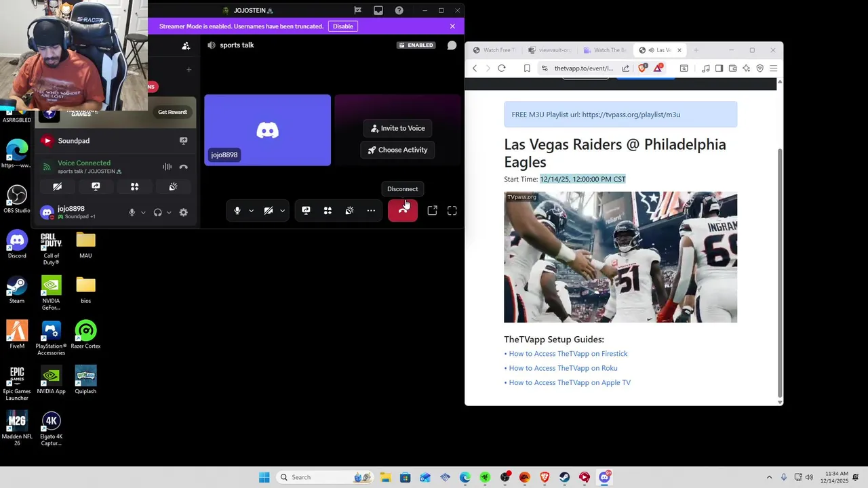Open the Brave Wallet icon

click(733, 68)
